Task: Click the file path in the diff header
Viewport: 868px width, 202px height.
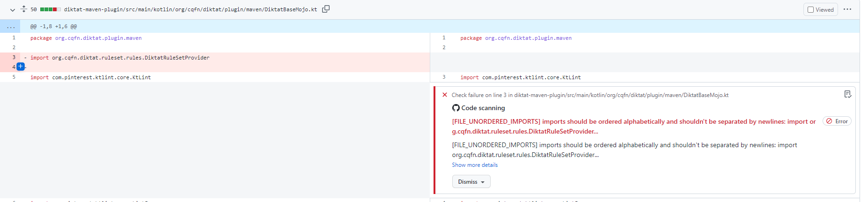Action: point(190,9)
